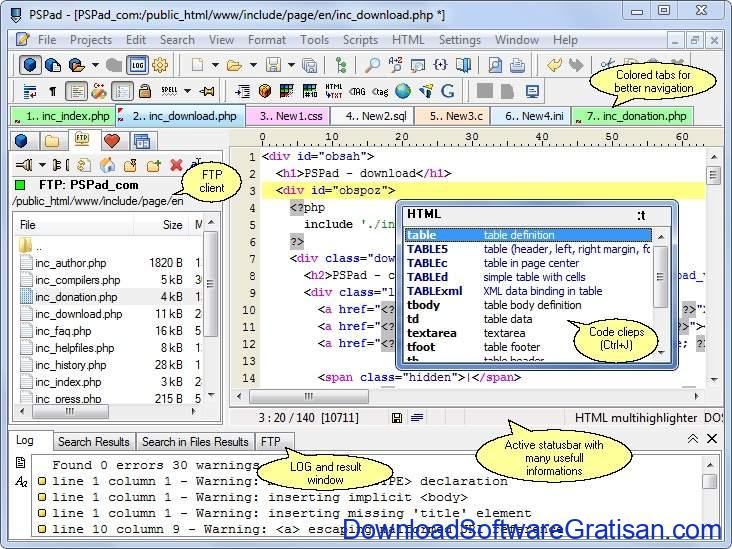Switch to the New4.ini tab
The width and height of the screenshot is (732, 549).
pos(531,116)
